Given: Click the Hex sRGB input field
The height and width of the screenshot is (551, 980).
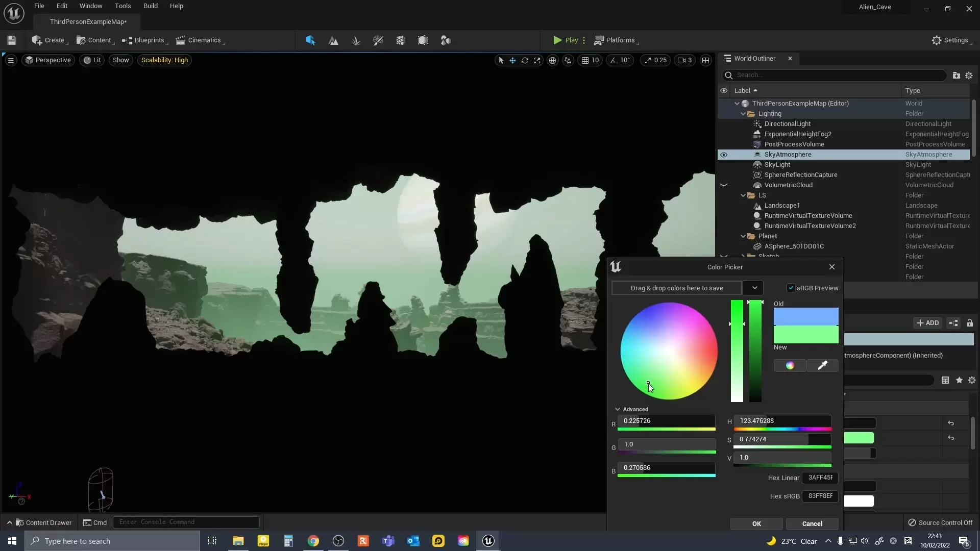Looking at the screenshot, I should click(x=820, y=496).
